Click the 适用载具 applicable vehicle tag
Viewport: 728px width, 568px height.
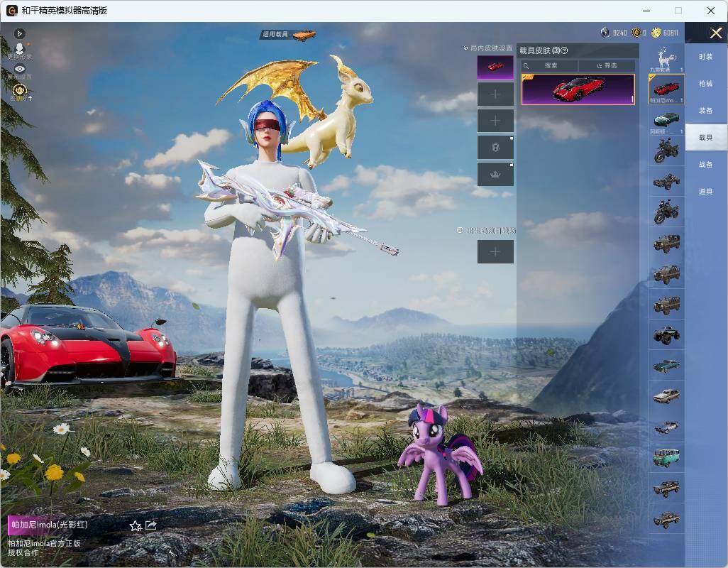coord(288,34)
